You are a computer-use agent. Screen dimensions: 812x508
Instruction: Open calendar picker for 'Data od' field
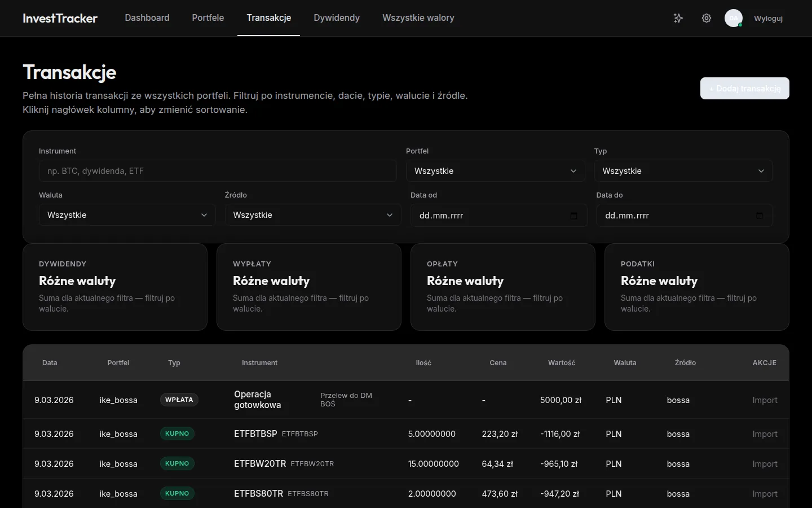573,216
